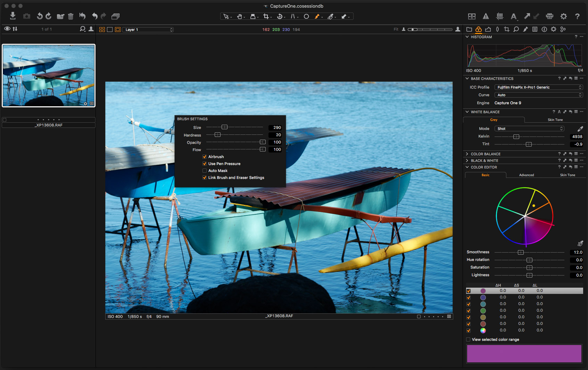
Task: Select the Crop tool in cursor toolbar
Action: pyautogui.click(x=266, y=16)
